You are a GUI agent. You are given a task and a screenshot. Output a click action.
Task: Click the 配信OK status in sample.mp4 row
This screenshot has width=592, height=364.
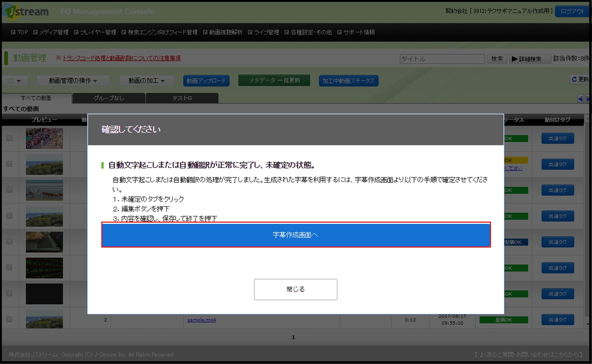tap(504, 320)
